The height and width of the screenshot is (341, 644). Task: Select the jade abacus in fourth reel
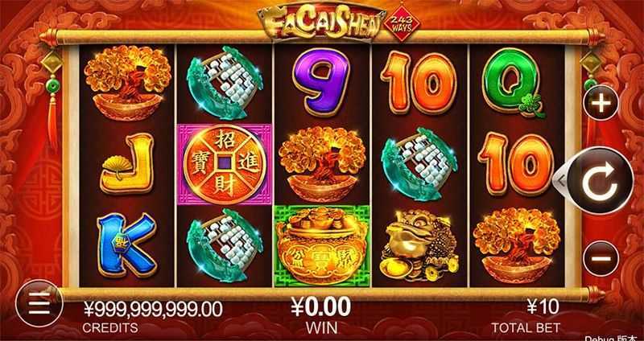(x=419, y=164)
